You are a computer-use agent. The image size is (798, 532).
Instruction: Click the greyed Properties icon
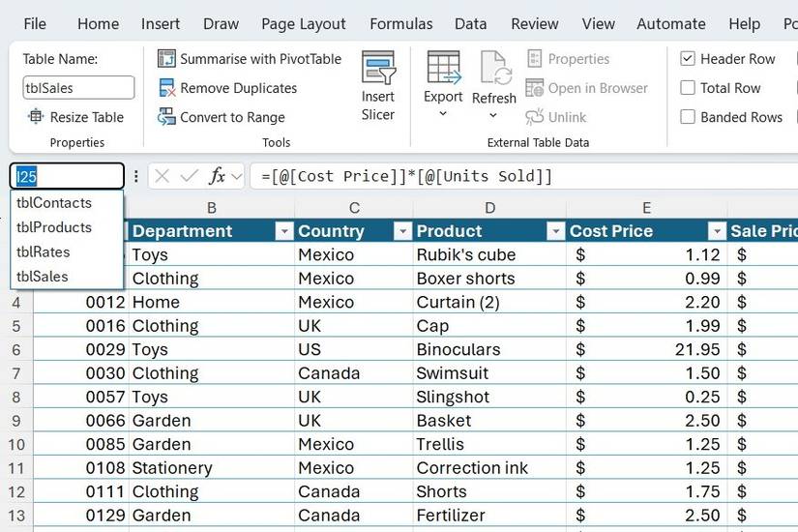[534, 59]
